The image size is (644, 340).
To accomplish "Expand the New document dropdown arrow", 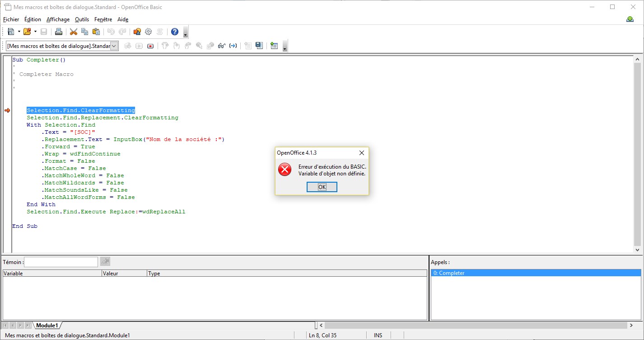I will 19,32.
